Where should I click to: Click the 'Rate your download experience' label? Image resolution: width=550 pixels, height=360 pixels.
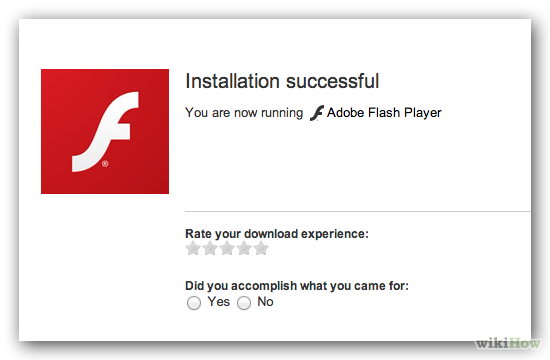click(x=277, y=234)
